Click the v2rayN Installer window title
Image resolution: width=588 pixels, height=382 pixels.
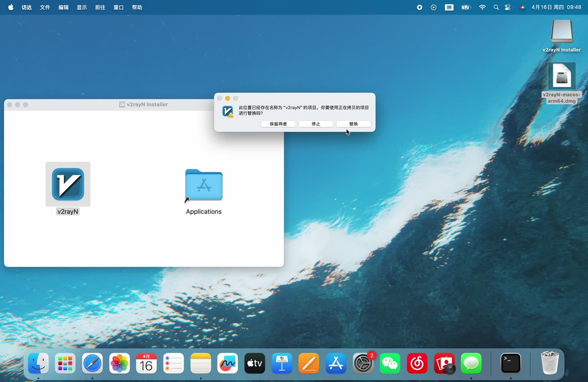click(147, 104)
